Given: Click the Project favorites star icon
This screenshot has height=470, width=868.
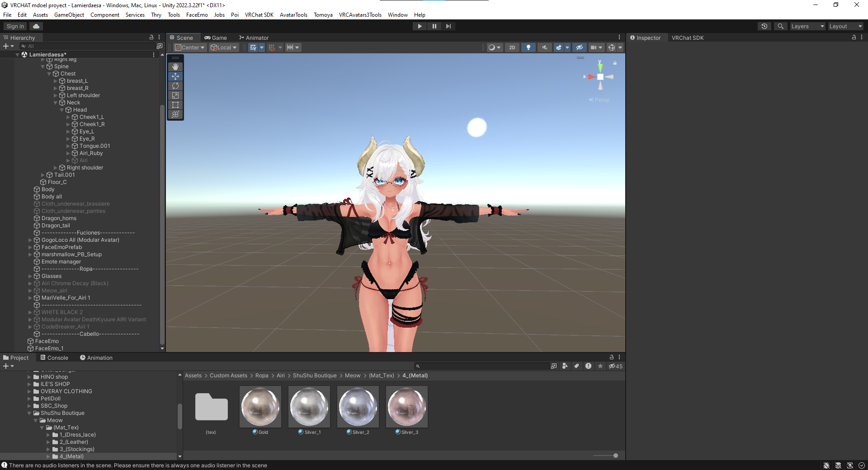Looking at the screenshot, I should [x=600, y=366].
